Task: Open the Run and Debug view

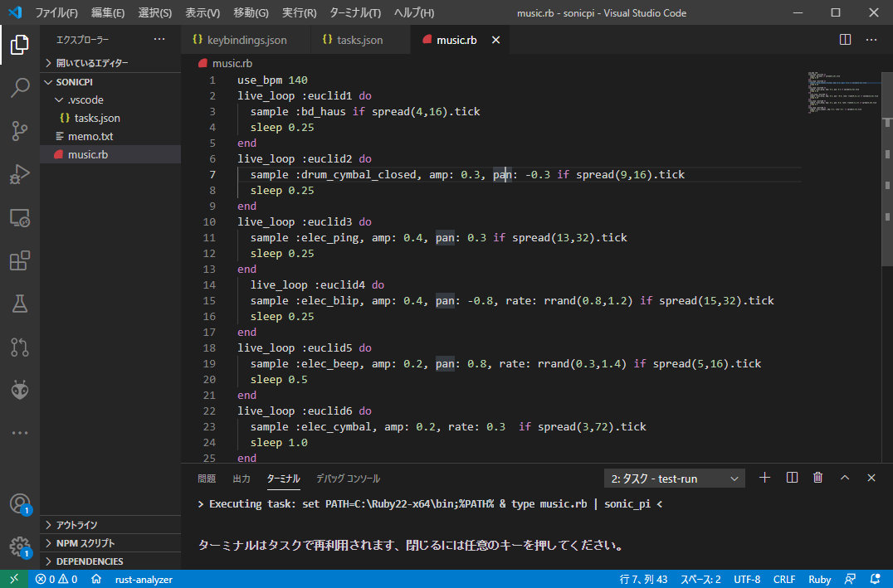Action: (x=20, y=174)
